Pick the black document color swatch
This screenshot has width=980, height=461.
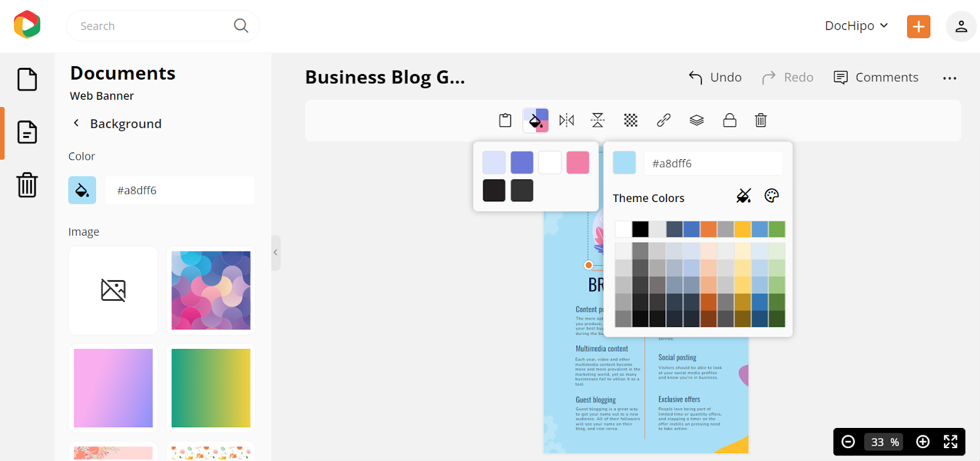(494, 190)
